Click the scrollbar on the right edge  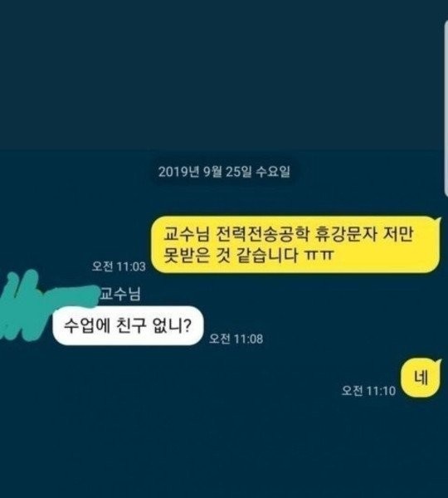pos(446,110)
